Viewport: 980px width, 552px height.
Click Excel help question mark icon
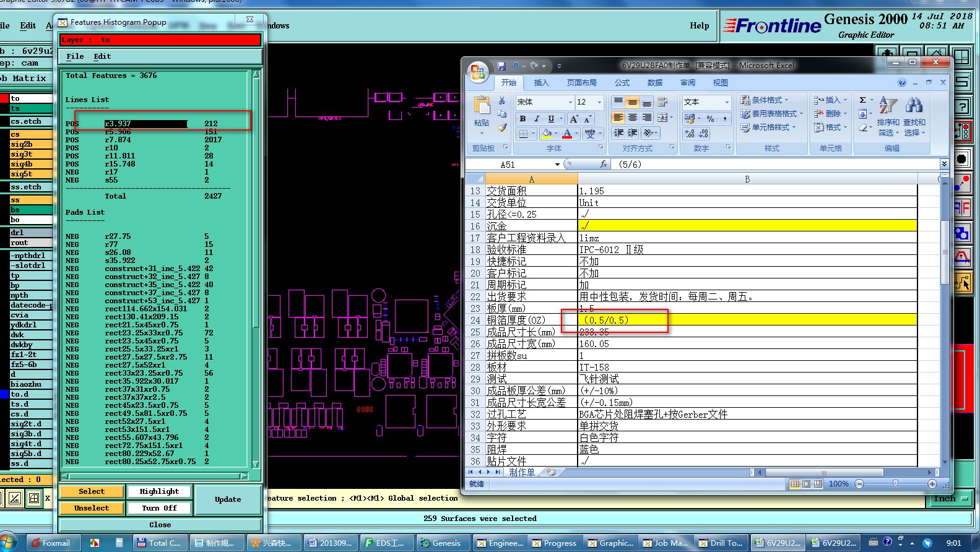click(x=902, y=82)
